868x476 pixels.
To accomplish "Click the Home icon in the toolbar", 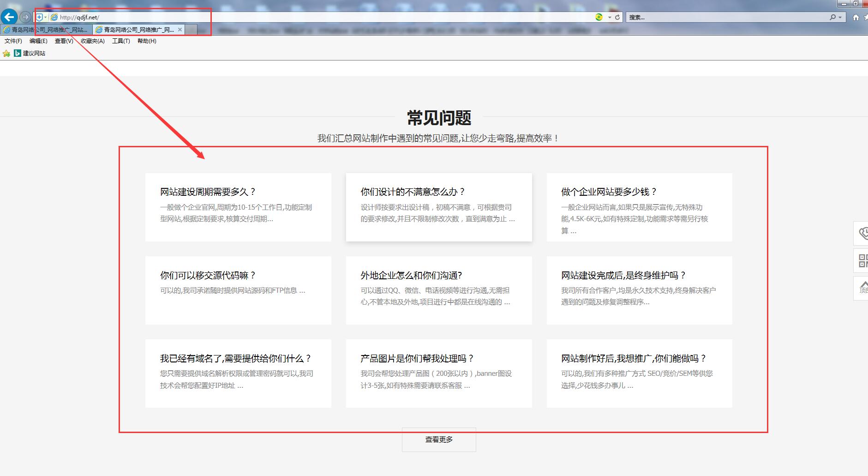I will point(856,17).
